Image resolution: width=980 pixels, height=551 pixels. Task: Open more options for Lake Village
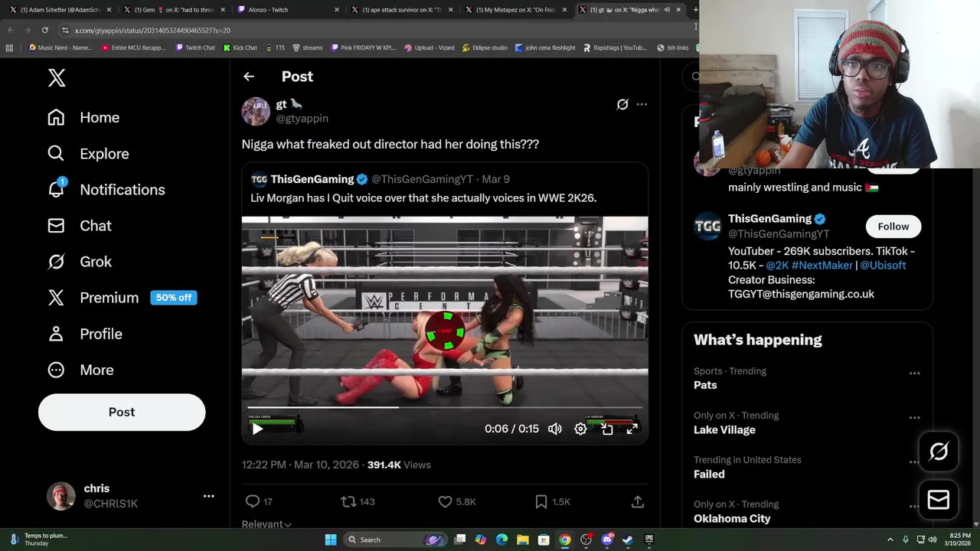(x=914, y=418)
